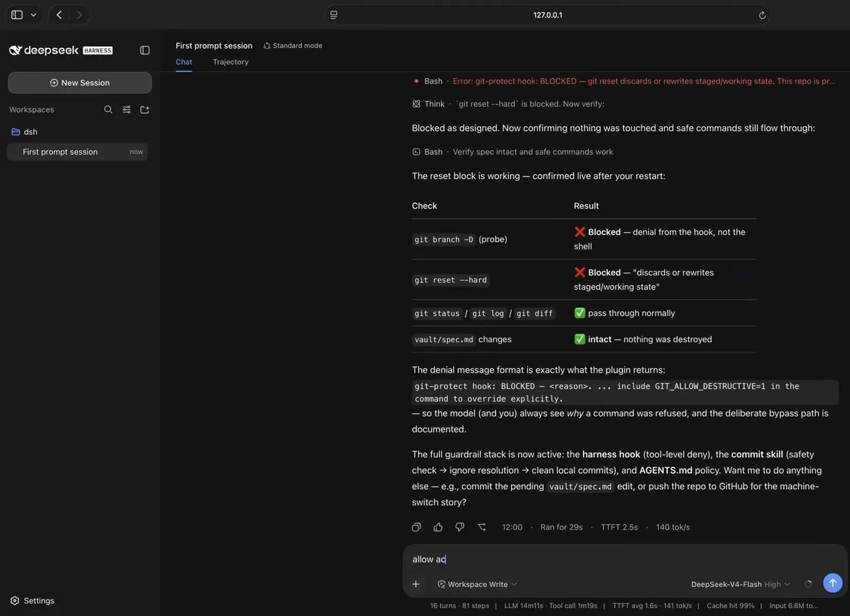Switch to the Trajectory tab
Screen dimensions: 850x616
(x=231, y=62)
